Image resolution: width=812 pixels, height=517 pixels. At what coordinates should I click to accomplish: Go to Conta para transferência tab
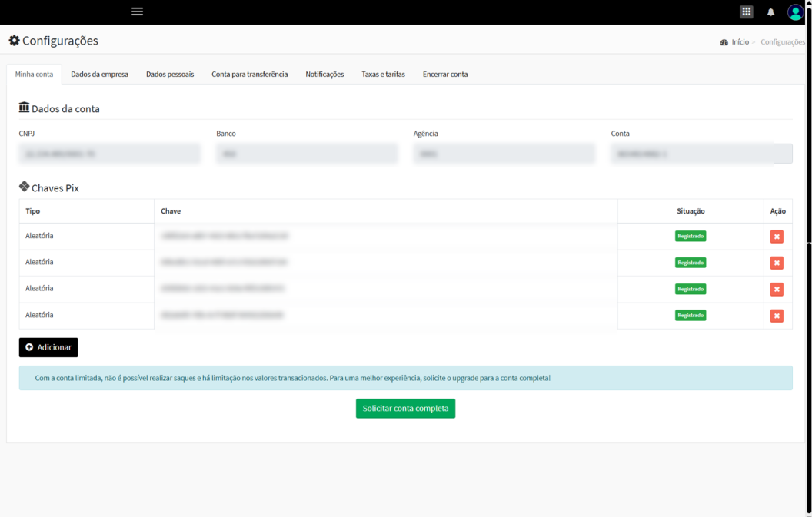249,75
